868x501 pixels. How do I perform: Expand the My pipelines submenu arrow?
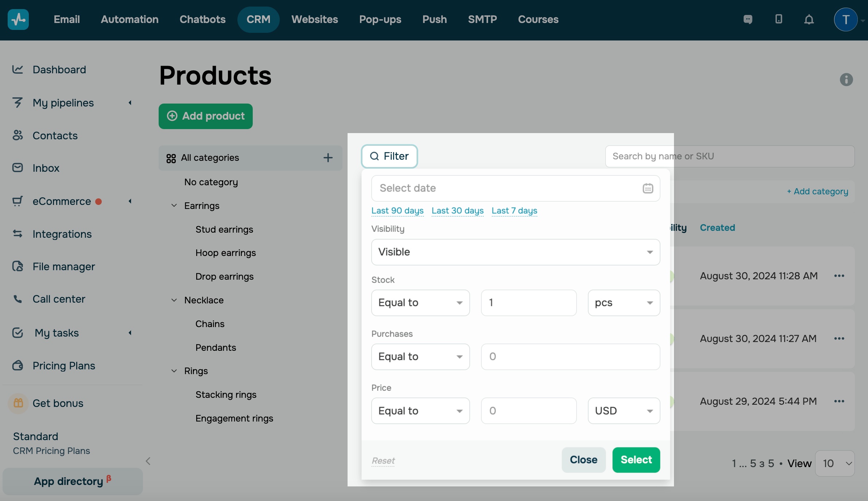[x=130, y=103]
